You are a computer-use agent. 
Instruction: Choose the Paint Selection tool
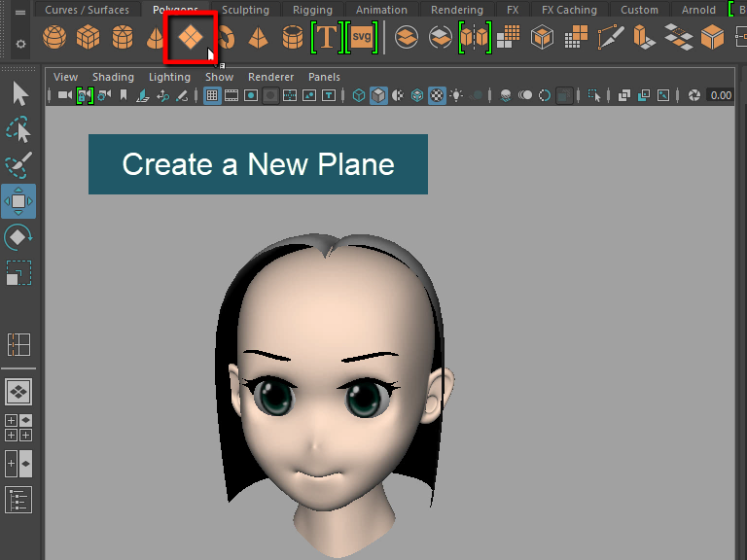[x=18, y=165]
